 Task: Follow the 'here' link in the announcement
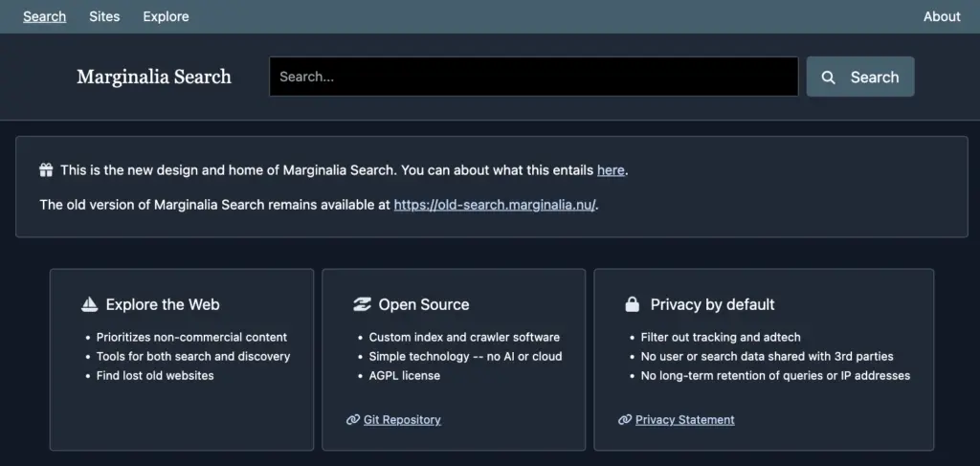611,170
